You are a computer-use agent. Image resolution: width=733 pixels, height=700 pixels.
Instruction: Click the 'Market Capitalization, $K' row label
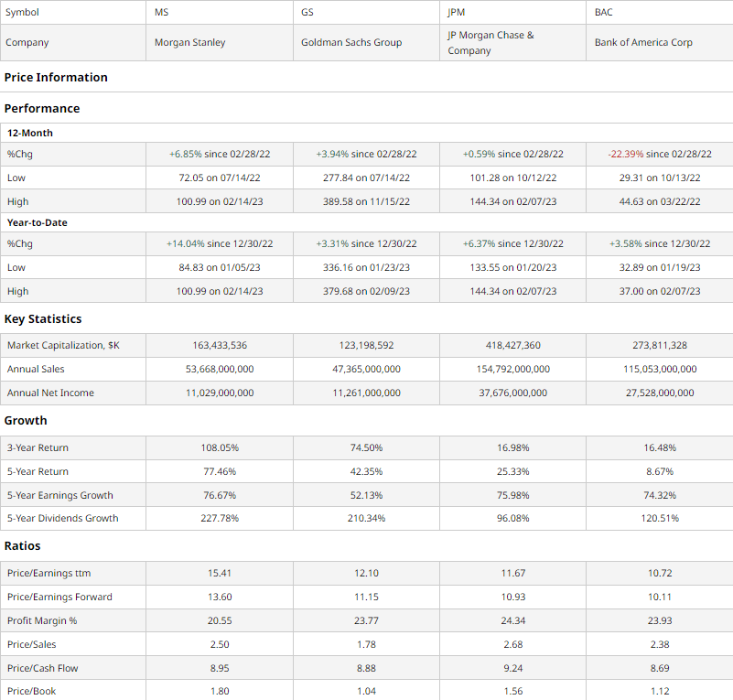[x=63, y=346]
